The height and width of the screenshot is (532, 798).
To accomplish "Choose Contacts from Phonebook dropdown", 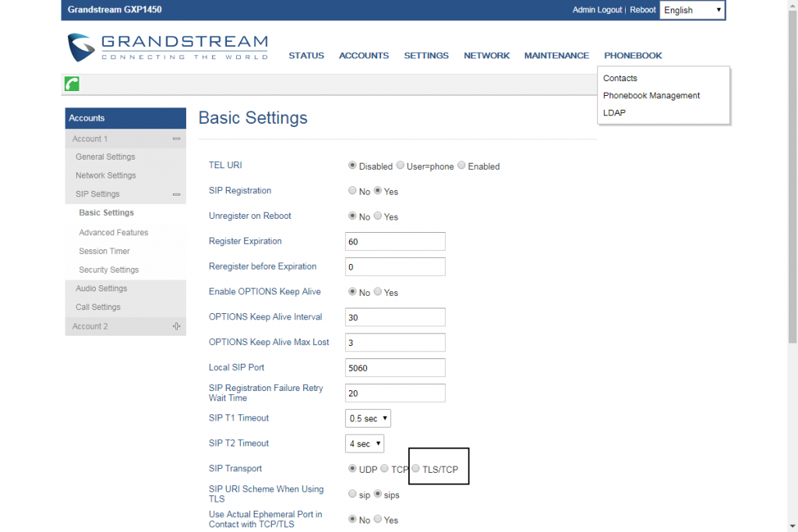I will coord(620,79).
